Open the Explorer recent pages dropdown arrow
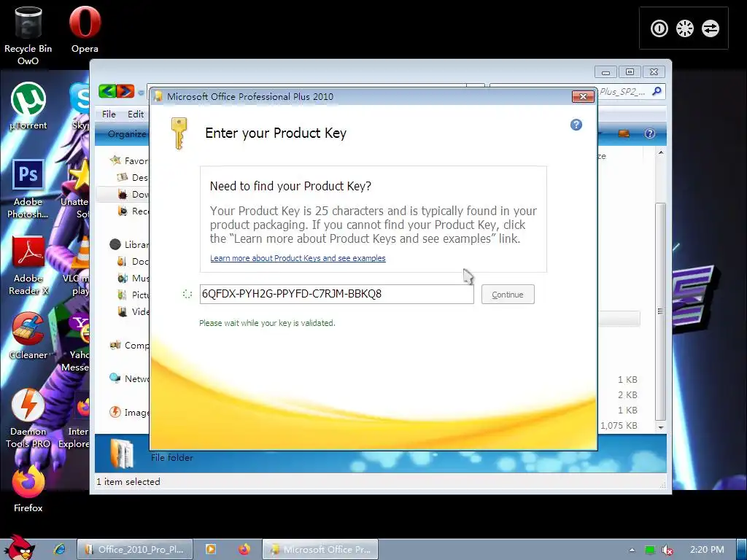747x560 pixels. (x=141, y=92)
